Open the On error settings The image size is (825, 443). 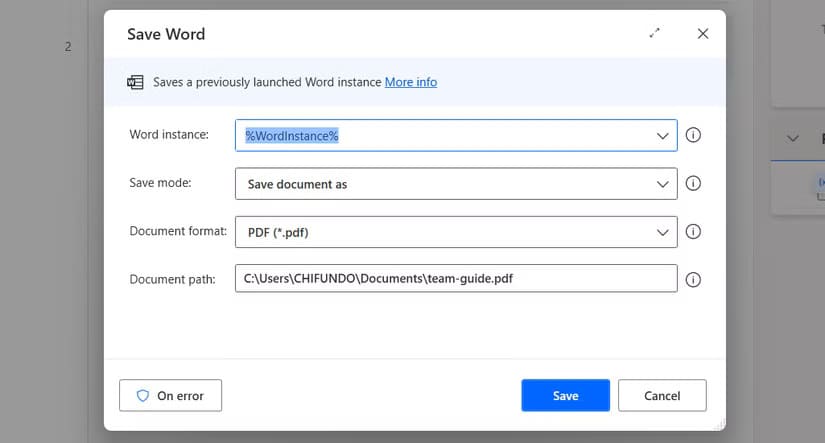[170, 395]
